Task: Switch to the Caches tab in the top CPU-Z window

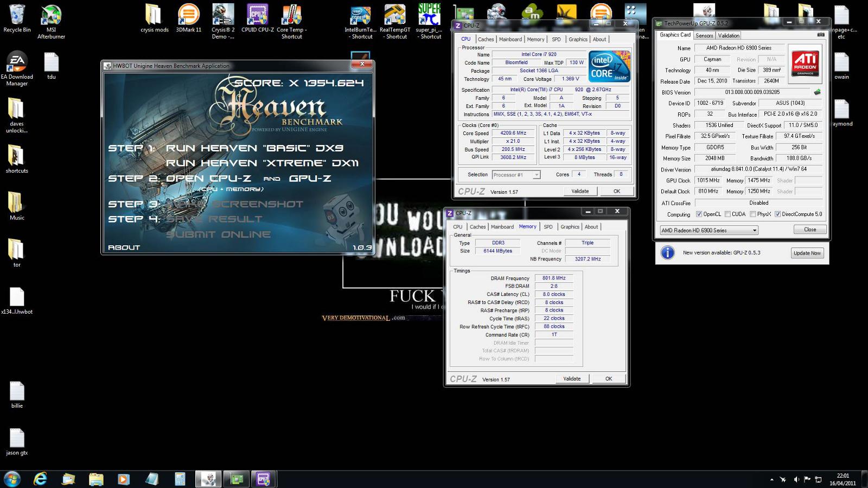Action: coord(486,39)
